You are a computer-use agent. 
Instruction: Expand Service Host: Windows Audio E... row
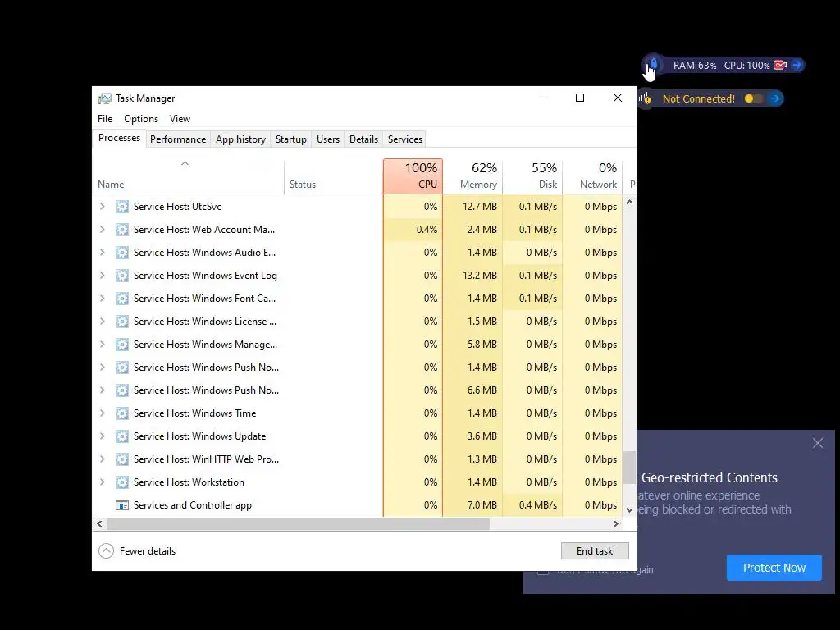coord(103,253)
